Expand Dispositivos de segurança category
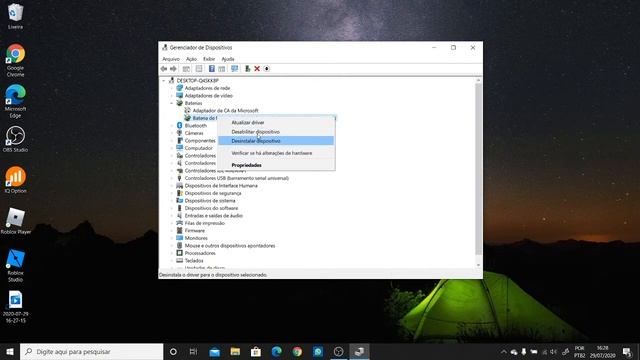Screen dimensions: 640x360 (171, 193)
